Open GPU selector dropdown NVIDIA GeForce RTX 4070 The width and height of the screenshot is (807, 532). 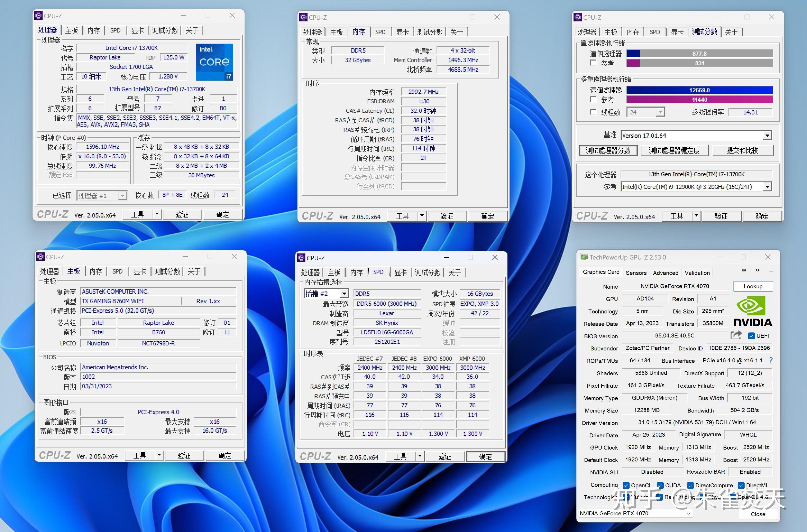(635, 513)
